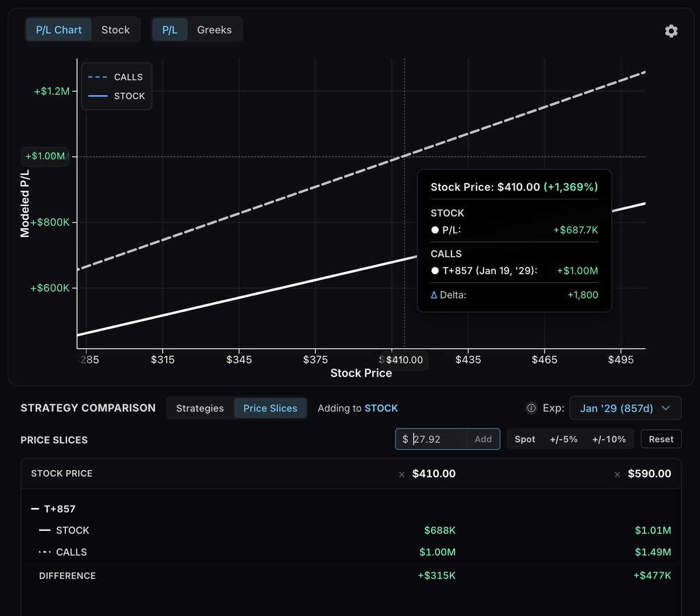Click the $590.00 column header
Image resolution: width=700 pixels, height=616 pixels.
649,474
